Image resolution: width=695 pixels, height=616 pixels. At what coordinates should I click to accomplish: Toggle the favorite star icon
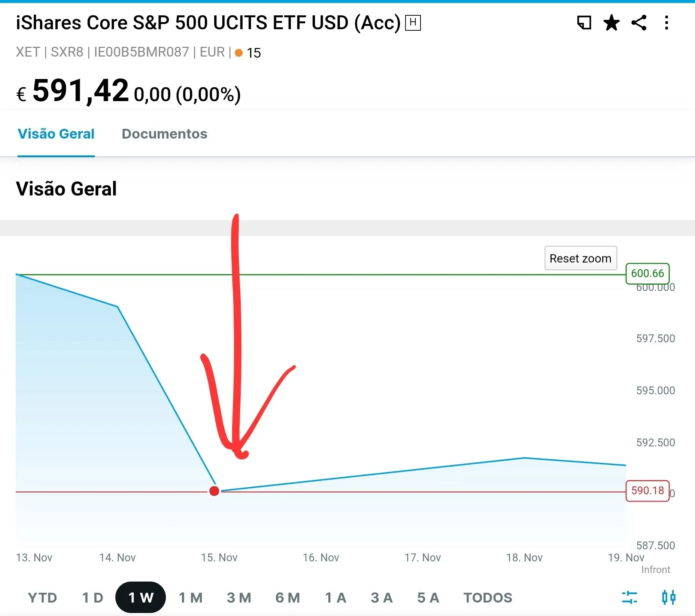pyautogui.click(x=611, y=23)
